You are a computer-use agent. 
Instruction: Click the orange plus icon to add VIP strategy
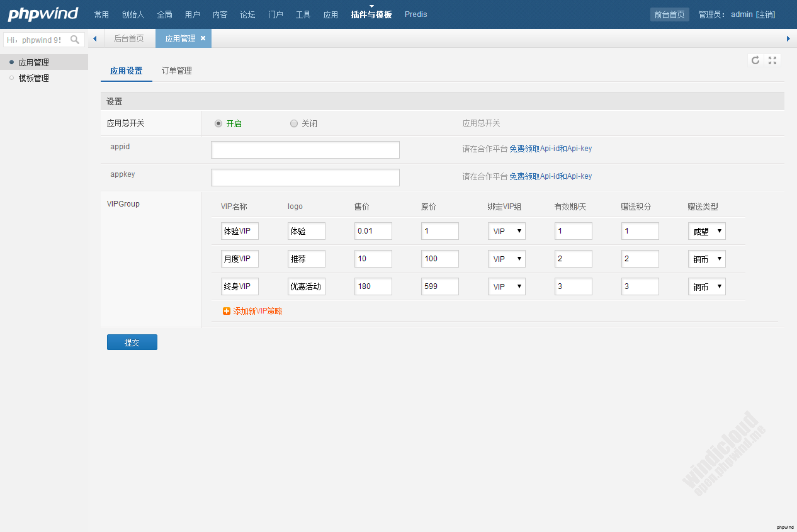click(x=227, y=311)
